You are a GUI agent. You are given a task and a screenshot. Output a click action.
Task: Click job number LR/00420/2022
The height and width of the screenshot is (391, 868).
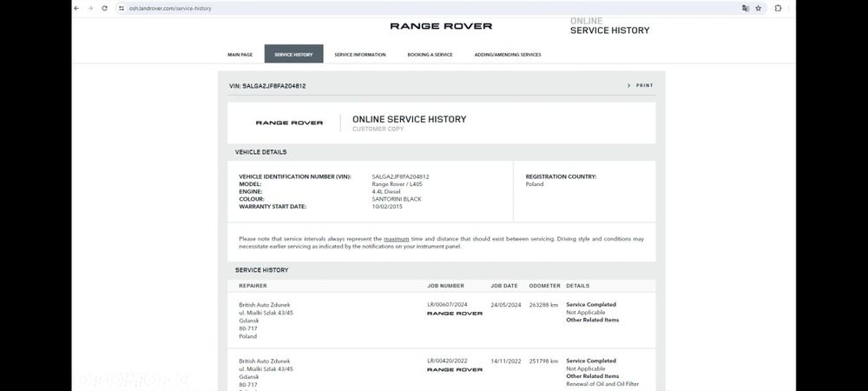pos(447,361)
